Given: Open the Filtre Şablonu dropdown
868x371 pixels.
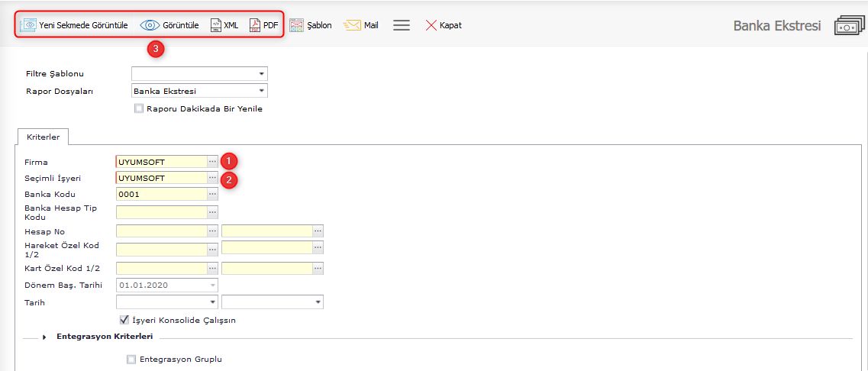Looking at the screenshot, I should pos(262,74).
